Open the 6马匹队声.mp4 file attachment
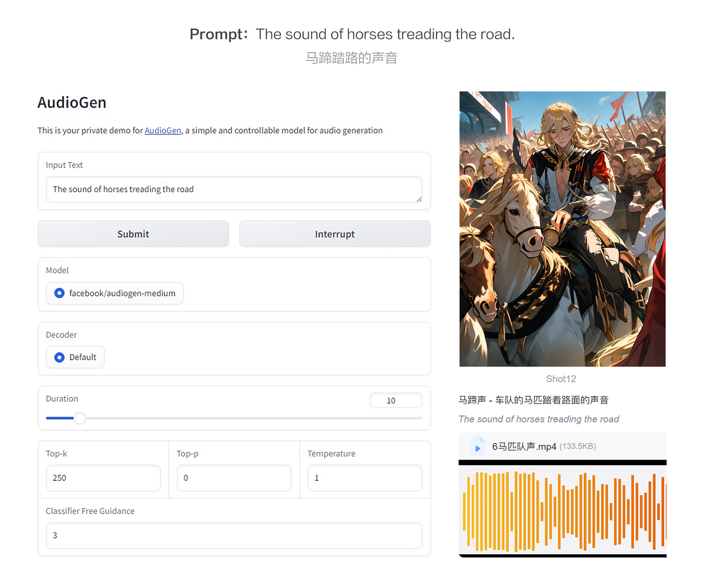 524,446
